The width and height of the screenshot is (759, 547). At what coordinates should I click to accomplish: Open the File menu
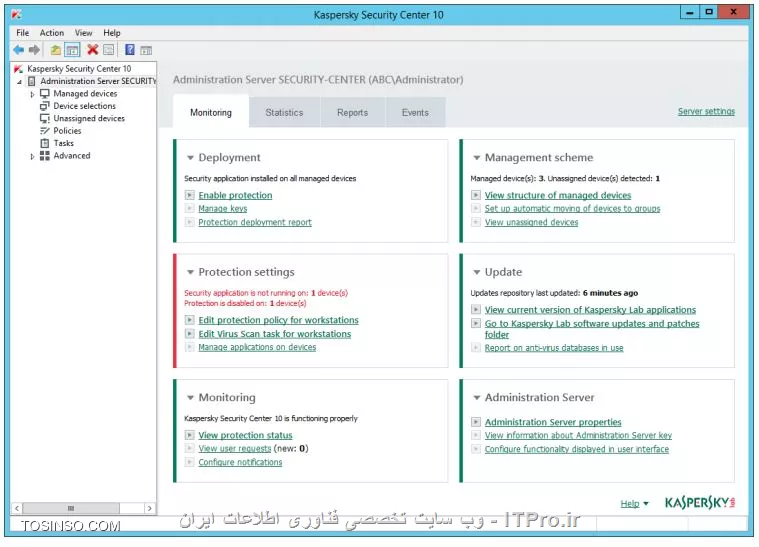pyautogui.click(x=22, y=33)
